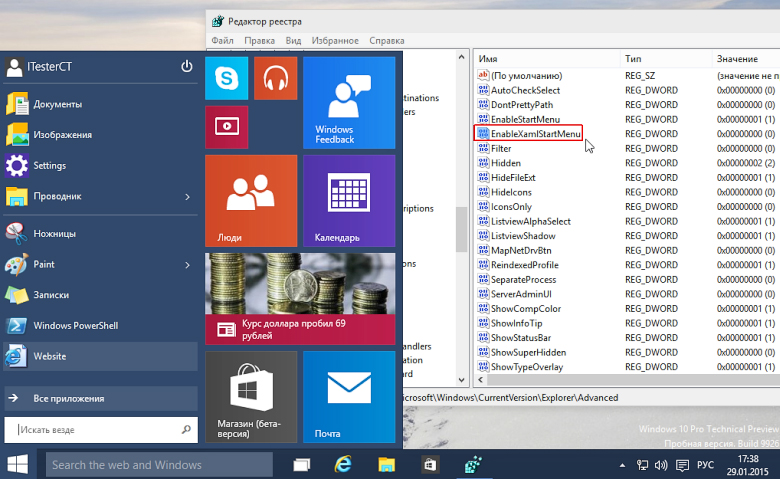Click the Registry Editor title bar icon
This screenshot has height=479, width=780.
[x=217, y=21]
